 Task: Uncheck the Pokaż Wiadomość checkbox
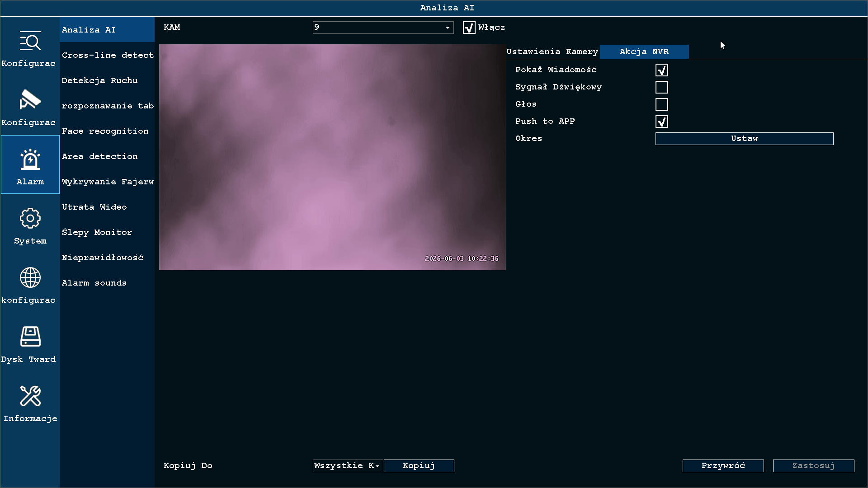click(x=661, y=70)
